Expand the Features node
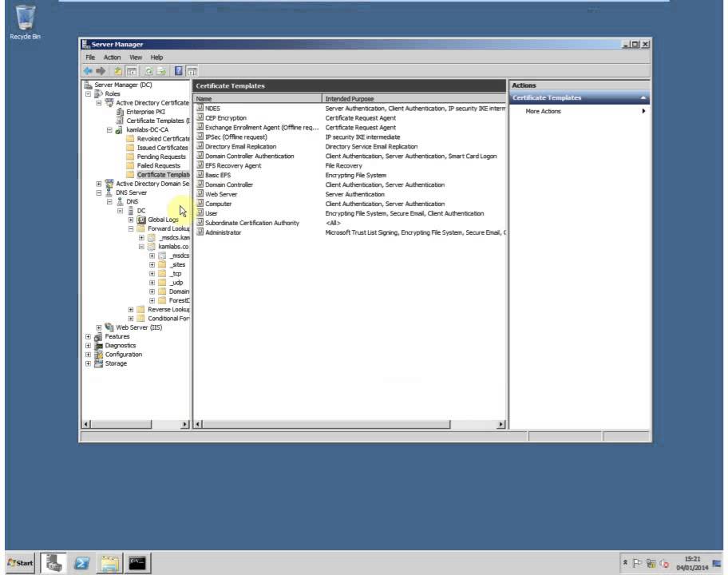This screenshot has width=728, height=575. (x=88, y=336)
